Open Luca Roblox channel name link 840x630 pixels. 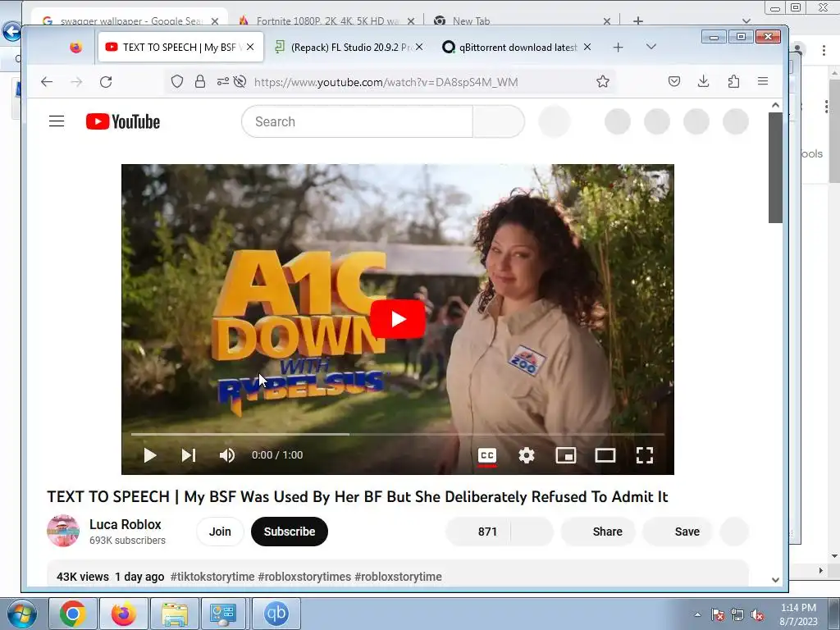coord(126,524)
